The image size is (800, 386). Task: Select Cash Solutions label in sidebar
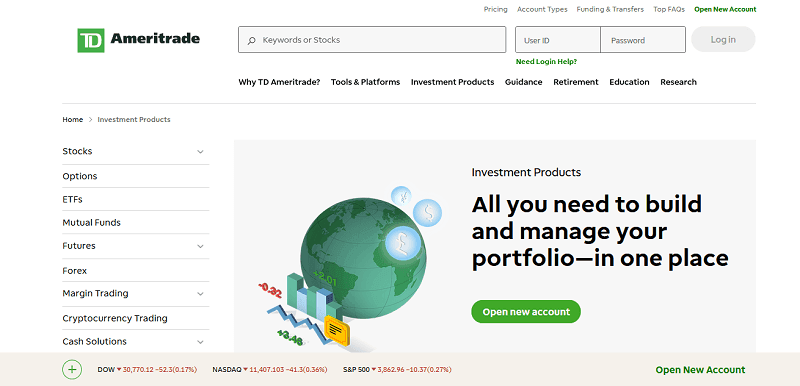pos(94,341)
